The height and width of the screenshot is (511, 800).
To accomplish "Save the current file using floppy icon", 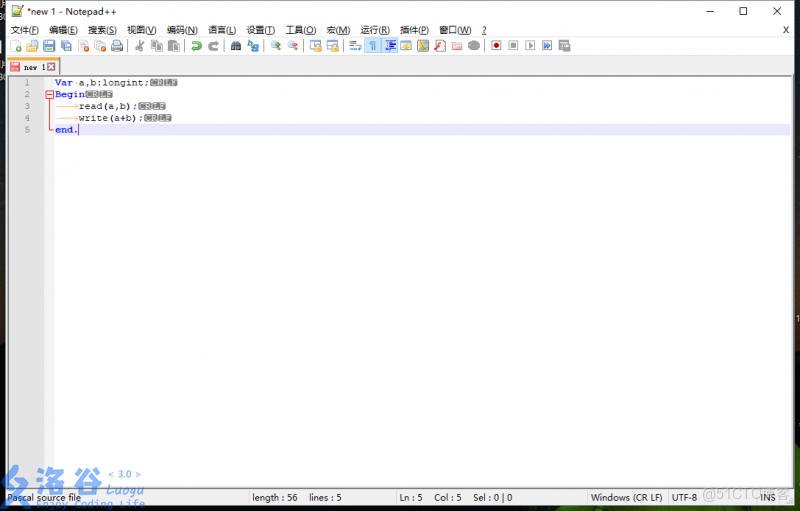I will coord(49,46).
